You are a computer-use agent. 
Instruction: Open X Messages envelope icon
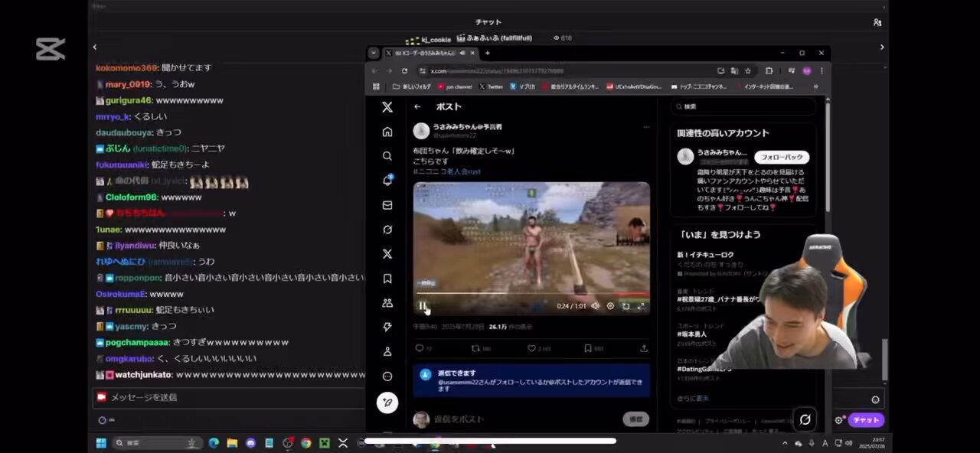point(387,205)
